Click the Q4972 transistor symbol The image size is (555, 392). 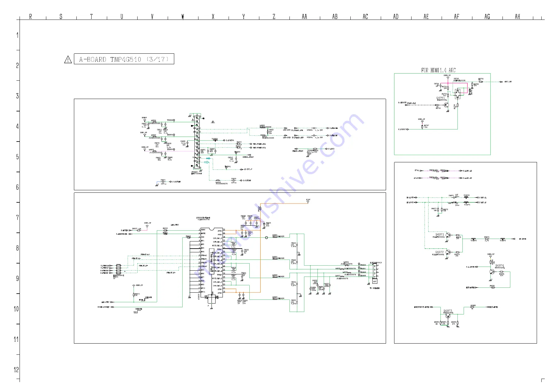[448, 252]
